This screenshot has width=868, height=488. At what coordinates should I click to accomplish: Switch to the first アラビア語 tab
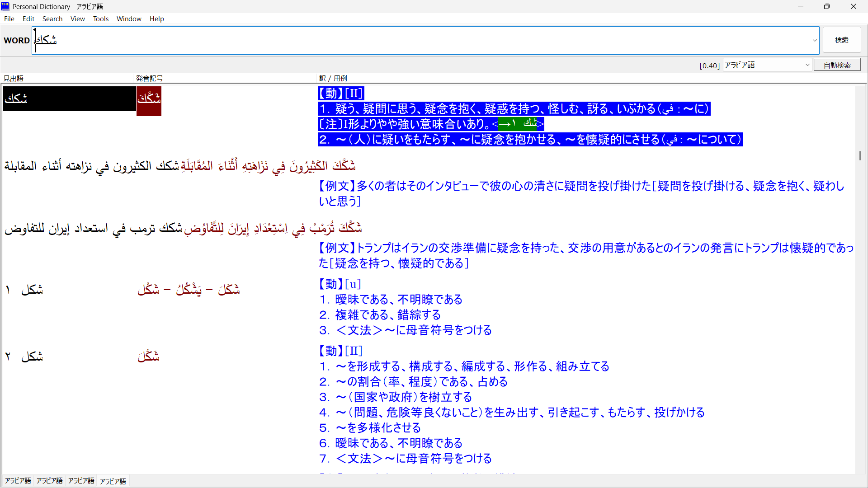[18, 481]
